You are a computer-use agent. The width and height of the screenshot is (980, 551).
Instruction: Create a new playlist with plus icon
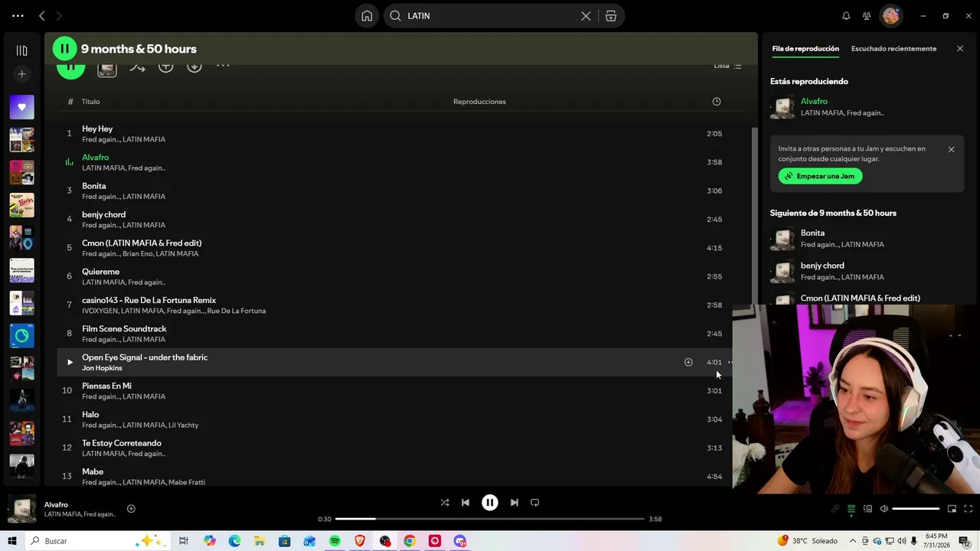tap(21, 74)
